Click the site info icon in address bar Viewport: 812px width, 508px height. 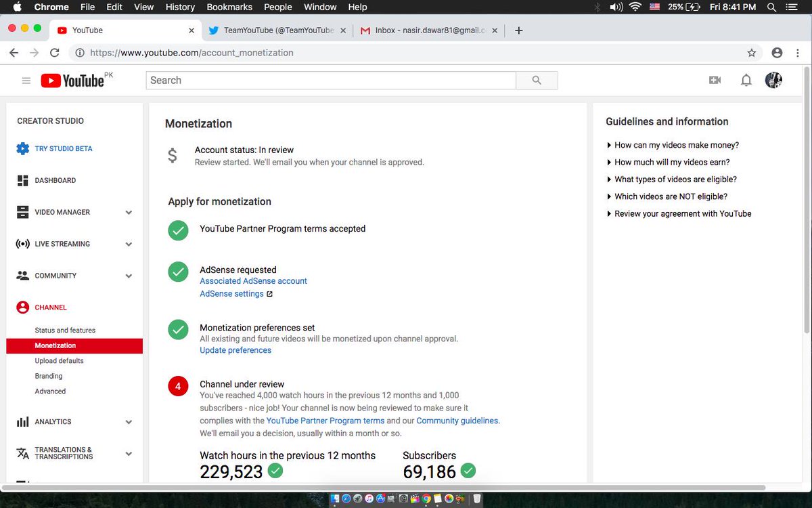(80, 53)
